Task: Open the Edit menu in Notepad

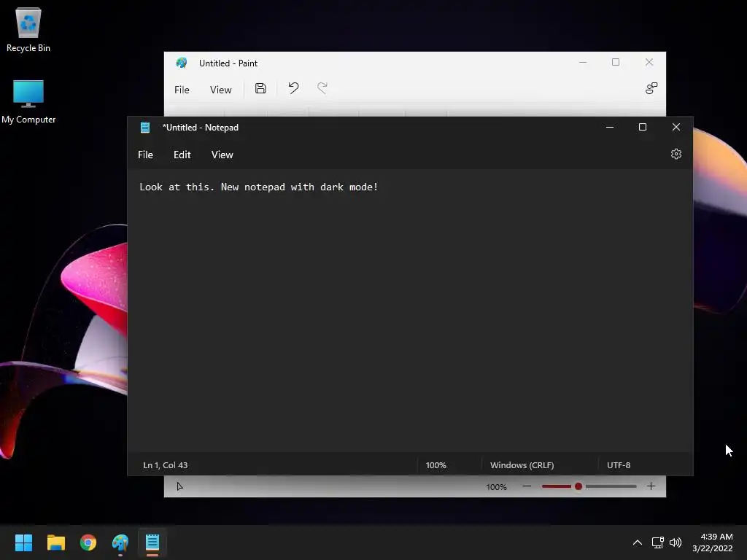Action: coord(182,155)
